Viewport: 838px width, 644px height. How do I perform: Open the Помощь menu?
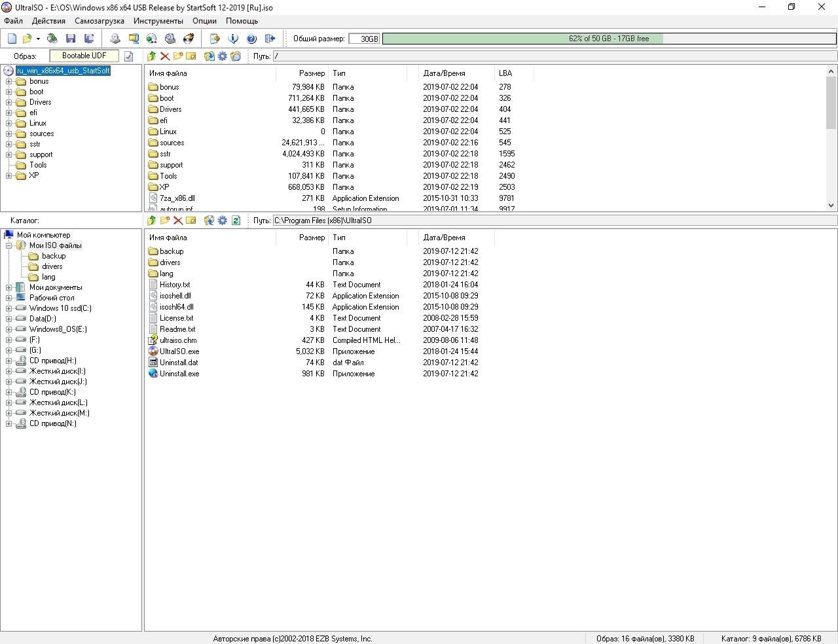coord(242,21)
